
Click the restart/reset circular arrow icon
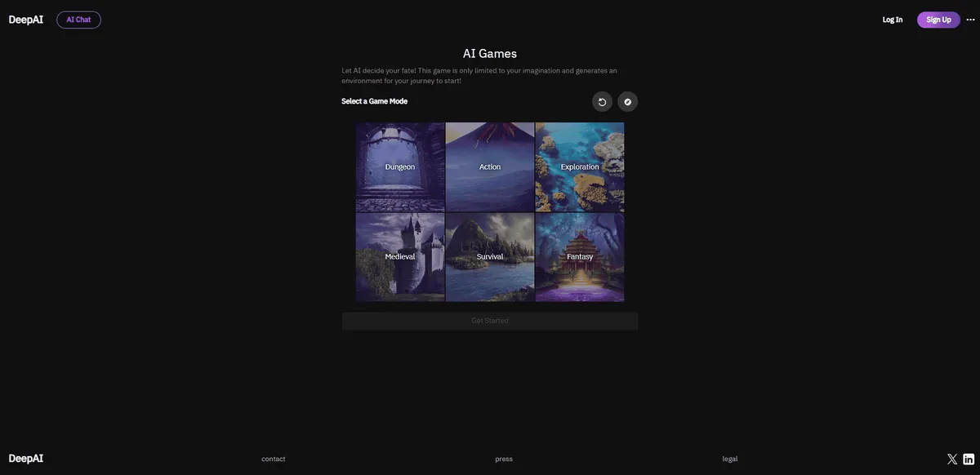pyautogui.click(x=602, y=102)
